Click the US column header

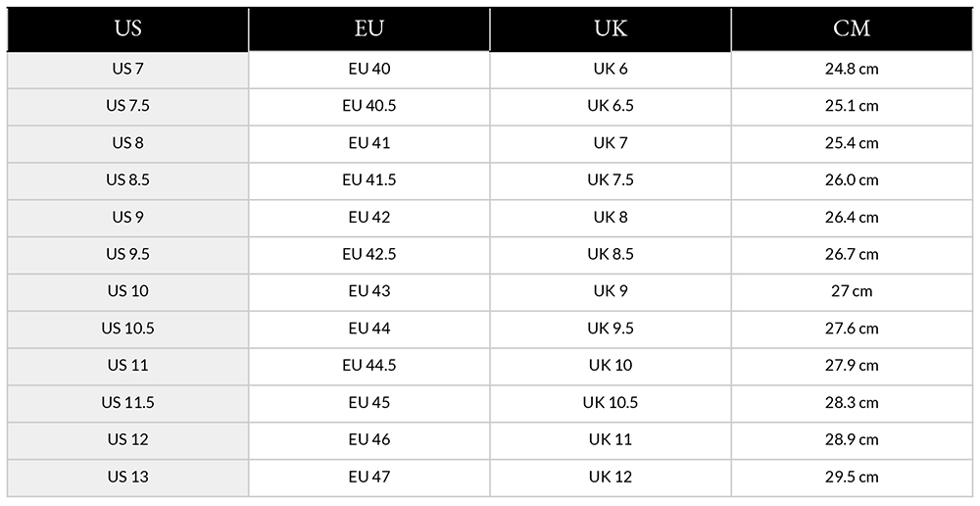coord(128,28)
